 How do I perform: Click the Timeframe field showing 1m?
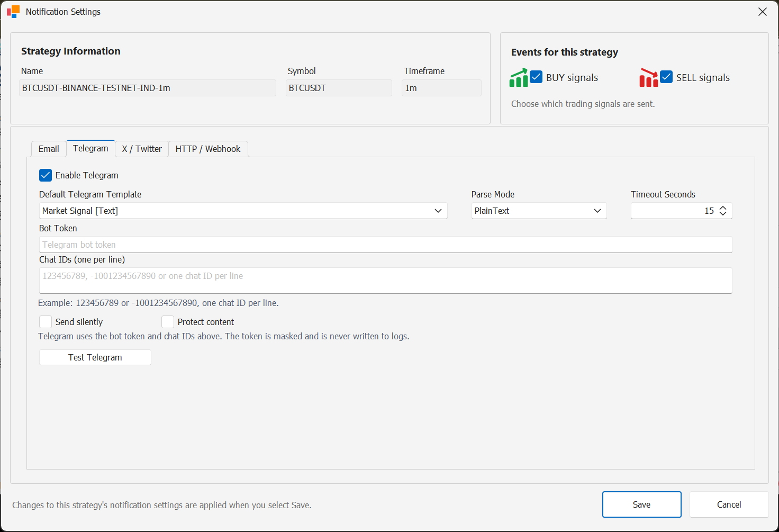click(441, 88)
